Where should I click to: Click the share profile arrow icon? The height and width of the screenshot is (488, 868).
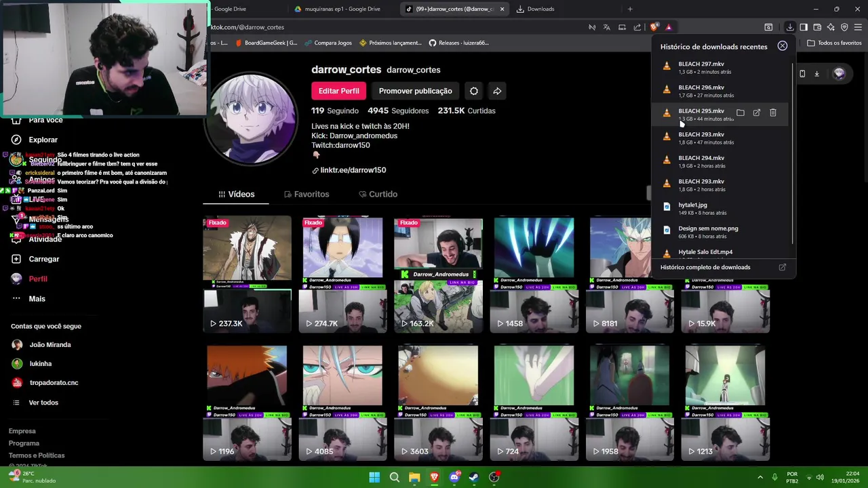(497, 91)
